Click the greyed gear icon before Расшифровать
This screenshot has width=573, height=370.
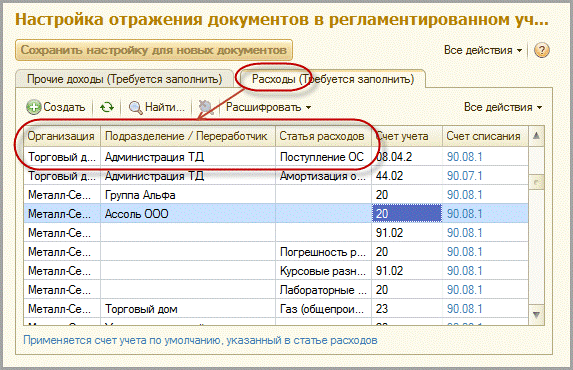click(206, 107)
